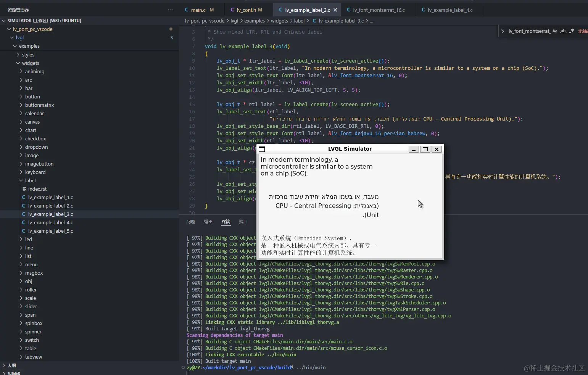Select the 输出 panel tab
The image size is (588, 375).
coord(208,222)
